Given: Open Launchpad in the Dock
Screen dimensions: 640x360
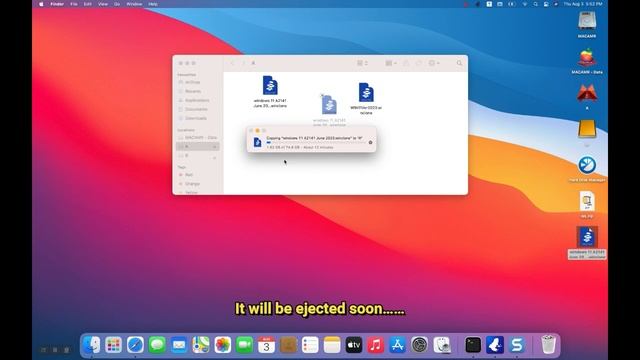Looking at the screenshot, I should [x=113, y=345].
